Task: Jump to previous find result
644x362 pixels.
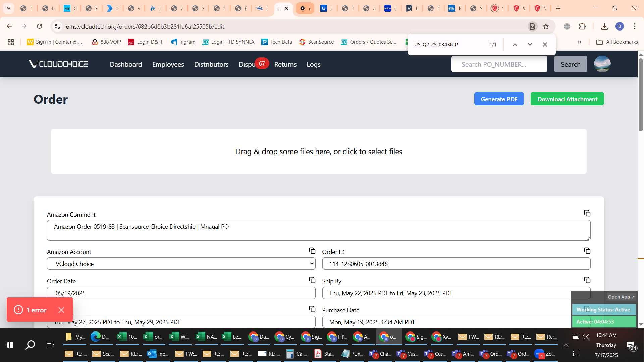Action: click(x=515, y=44)
